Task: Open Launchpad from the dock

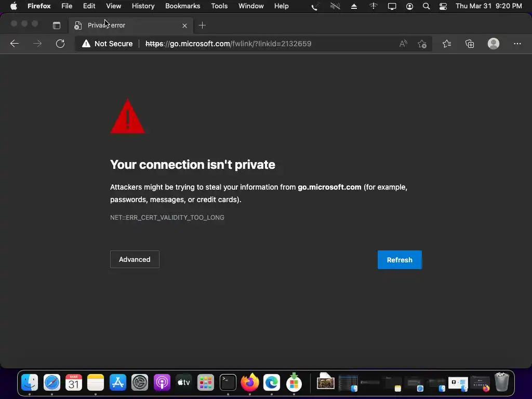Action: (206, 383)
